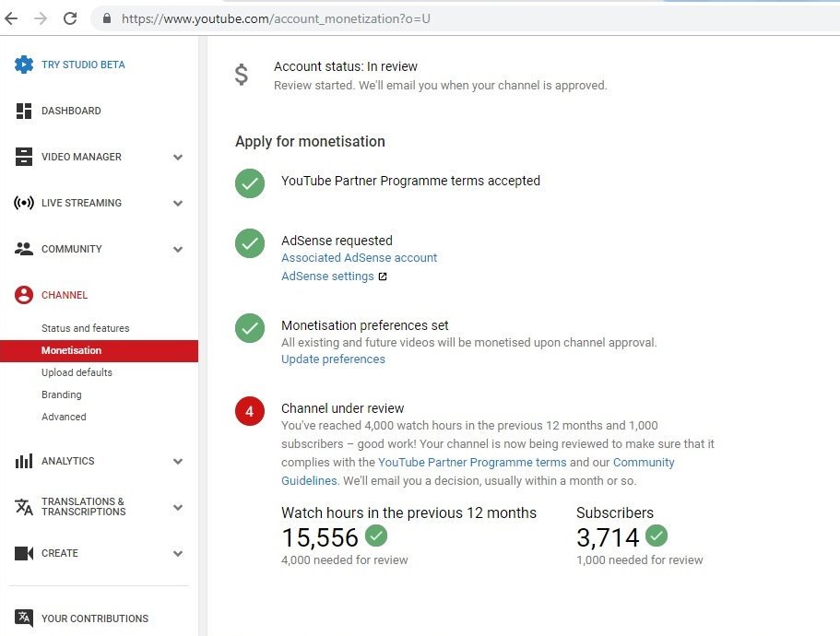Click the 15,556 watch hours value

tap(320, 537)
